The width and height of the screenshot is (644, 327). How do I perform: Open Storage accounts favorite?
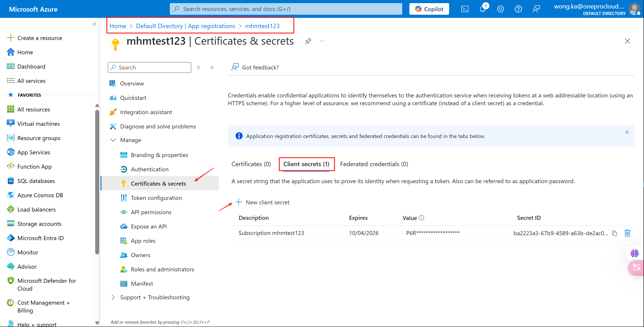(34, 224)
